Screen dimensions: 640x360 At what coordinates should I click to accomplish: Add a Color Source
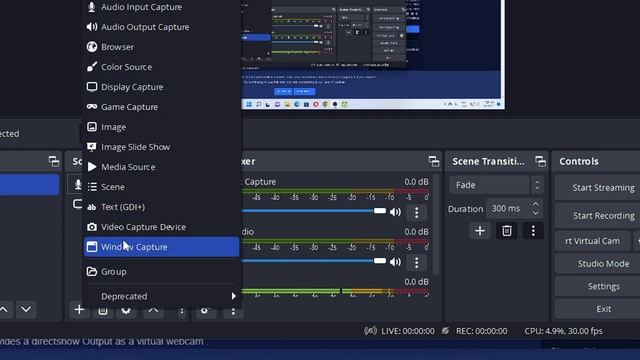point(162,67)
